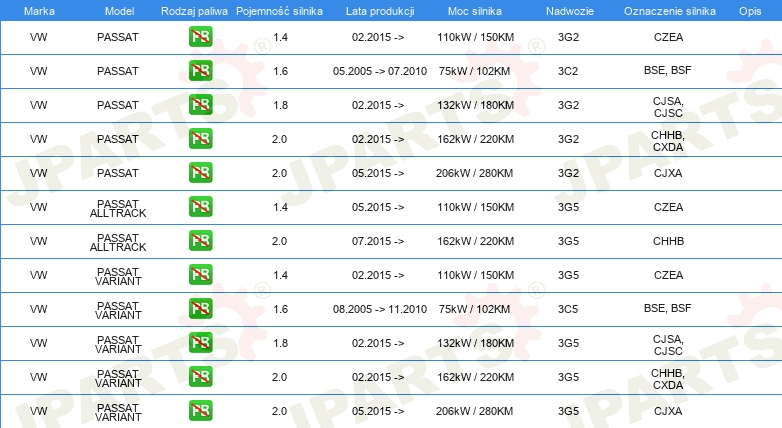Click 'CHHB, CXDA' in the 3G2 row

point(668,141)
